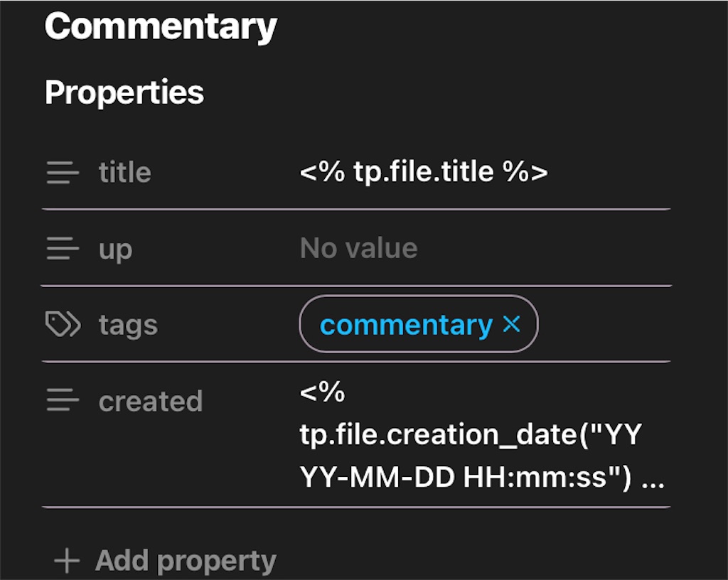Click the No value field for up
The image size is (728, 580).
tap(358, 248)
